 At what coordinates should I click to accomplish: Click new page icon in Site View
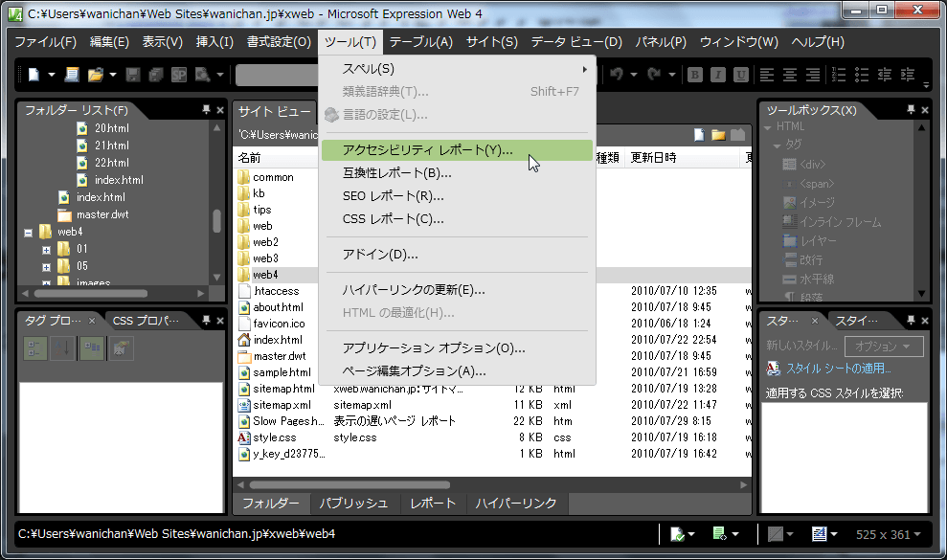(699, 135)
